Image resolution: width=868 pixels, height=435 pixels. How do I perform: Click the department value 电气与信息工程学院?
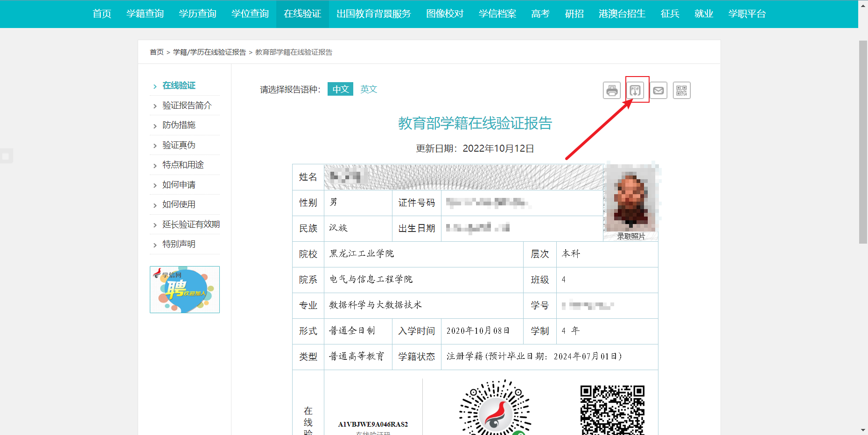coord(371,280)
